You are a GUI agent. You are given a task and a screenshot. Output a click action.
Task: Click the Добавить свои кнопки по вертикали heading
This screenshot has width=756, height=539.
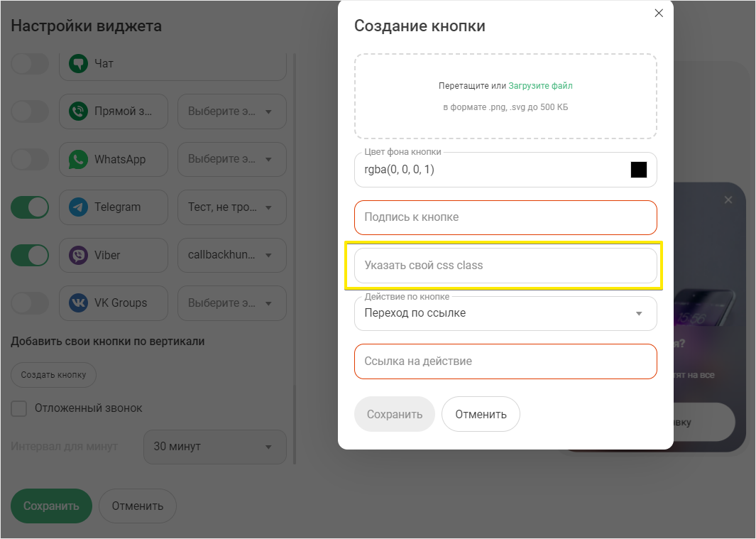click(107, 341)
